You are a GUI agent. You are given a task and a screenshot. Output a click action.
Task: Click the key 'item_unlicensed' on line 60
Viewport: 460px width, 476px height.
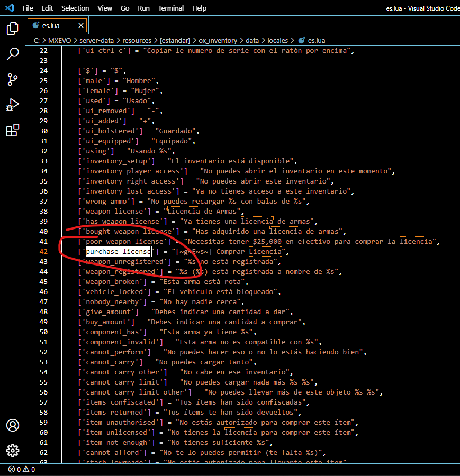tap(116, 433)
